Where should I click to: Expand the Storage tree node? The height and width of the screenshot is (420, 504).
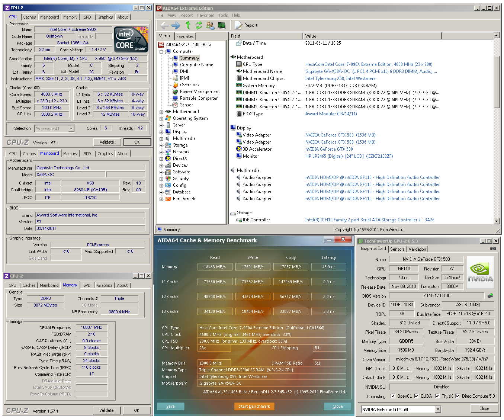pos(161,145)
